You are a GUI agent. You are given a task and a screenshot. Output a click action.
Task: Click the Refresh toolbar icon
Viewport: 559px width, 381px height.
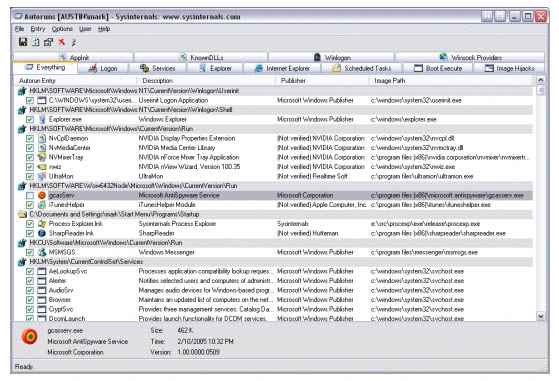(36, 42)
